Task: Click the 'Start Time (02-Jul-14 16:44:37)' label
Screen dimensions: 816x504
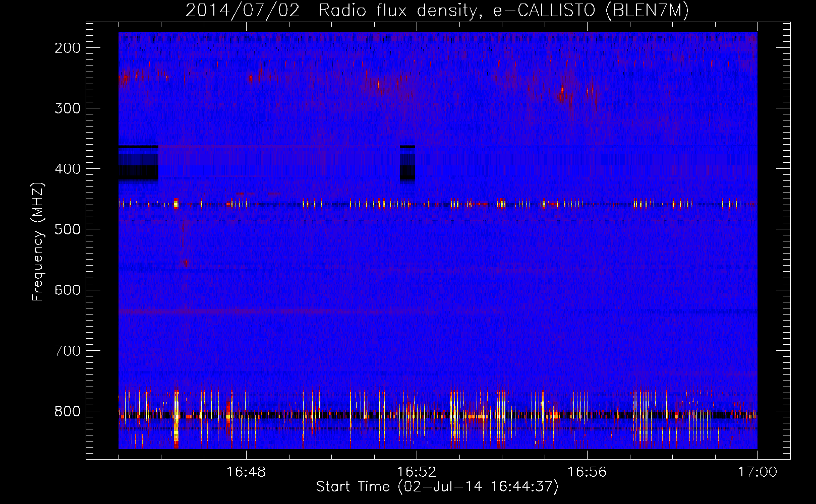Action: point(437,487)
